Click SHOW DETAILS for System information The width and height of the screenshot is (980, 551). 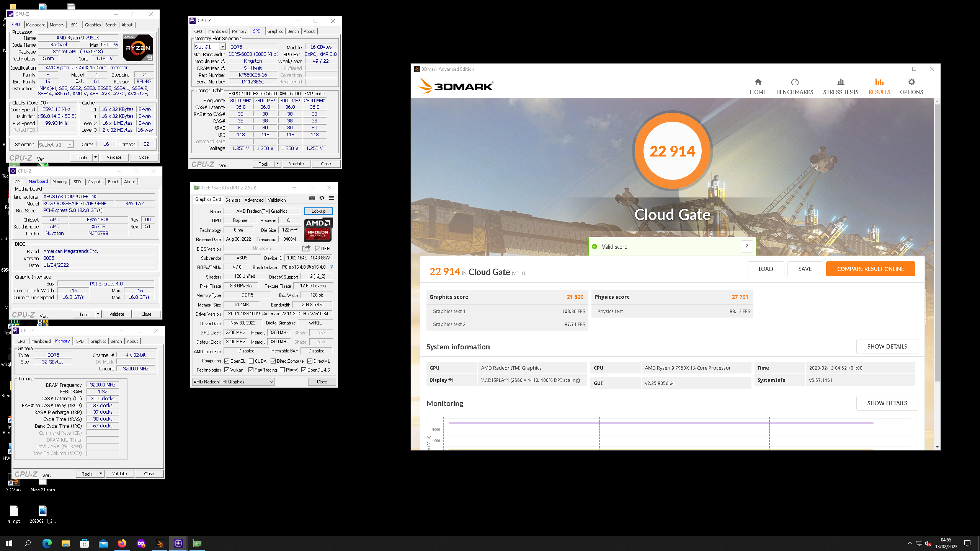pyautogui.click(x=887, y=346)
